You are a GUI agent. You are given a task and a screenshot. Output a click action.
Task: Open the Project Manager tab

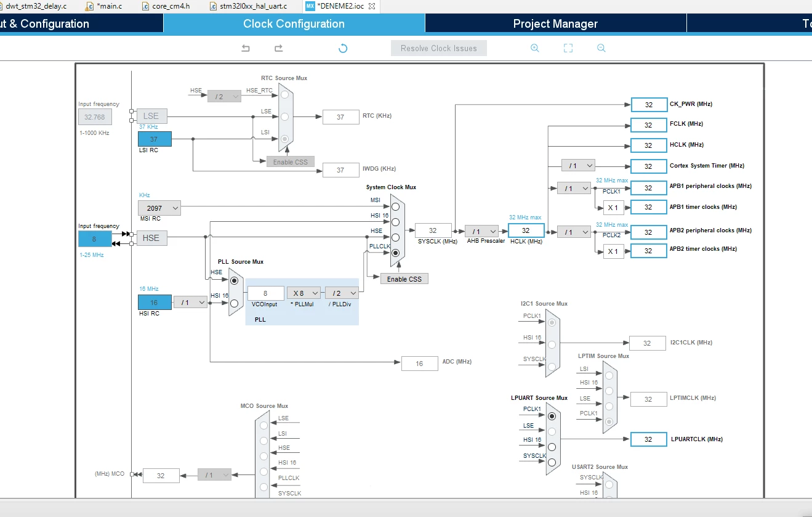click(555, 23)
